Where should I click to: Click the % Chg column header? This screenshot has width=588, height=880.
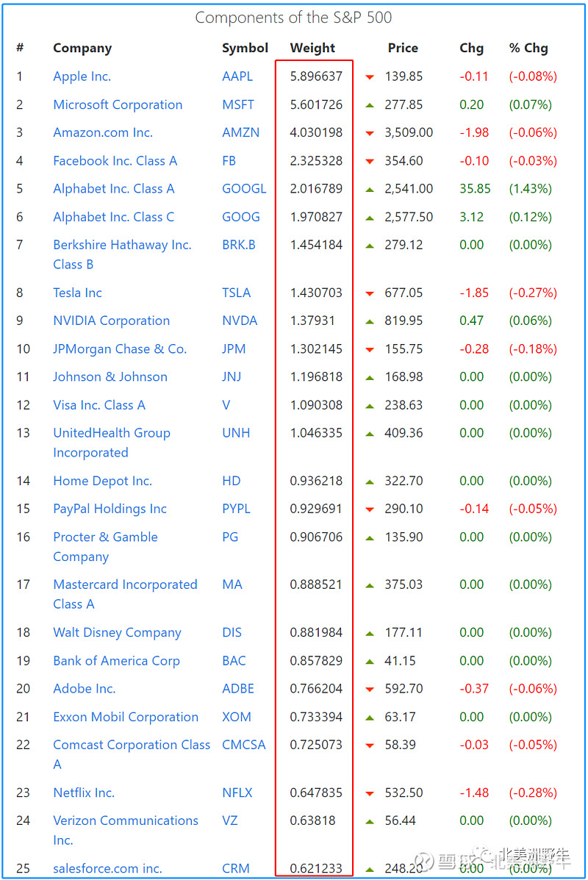528,48
